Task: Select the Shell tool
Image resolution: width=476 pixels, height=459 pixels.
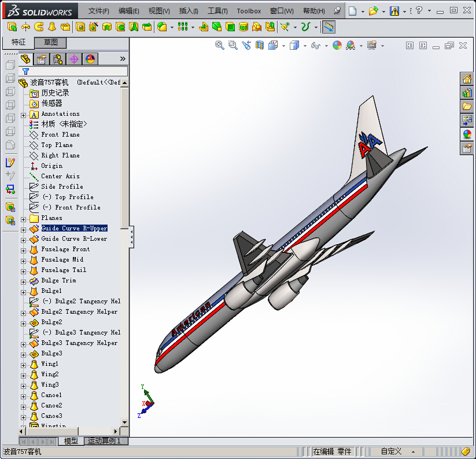Action: click(230, 27)
